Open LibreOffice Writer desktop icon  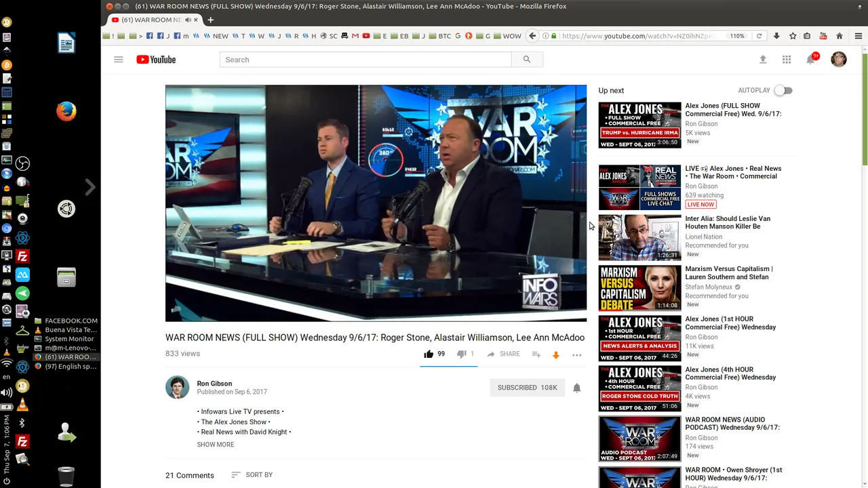pos(66,43)
